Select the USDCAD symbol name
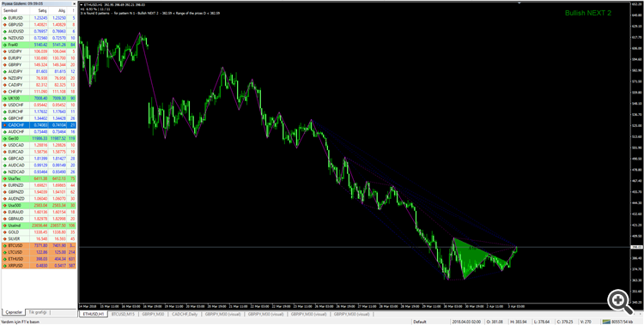Viewport: 644px width, 325px height. tap(15, 145)
